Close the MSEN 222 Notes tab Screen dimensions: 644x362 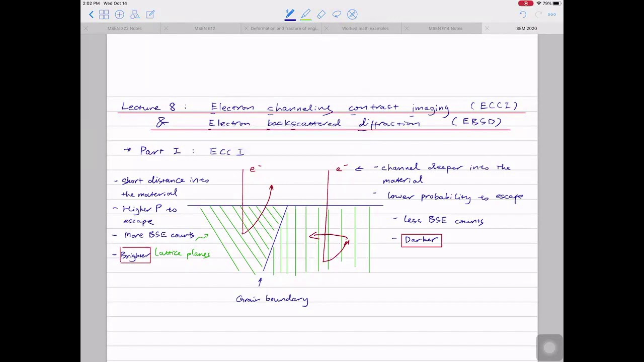[86, 29]
